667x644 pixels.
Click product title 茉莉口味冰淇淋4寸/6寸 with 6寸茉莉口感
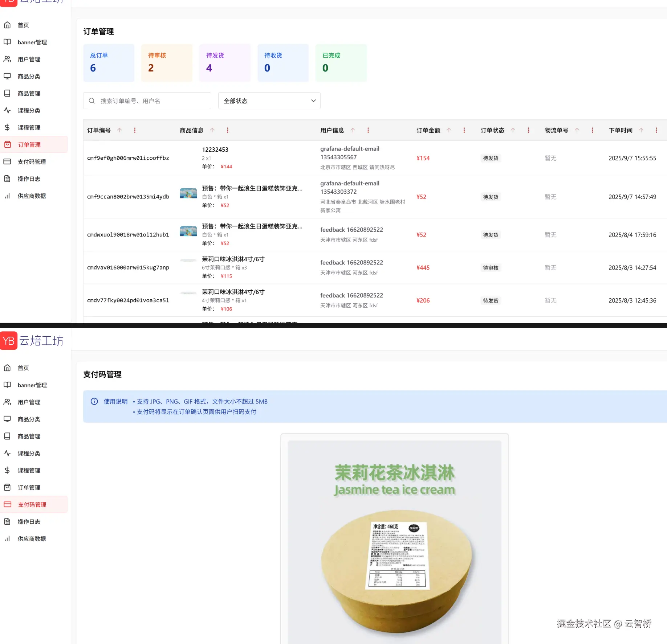[x=233, y=259]
